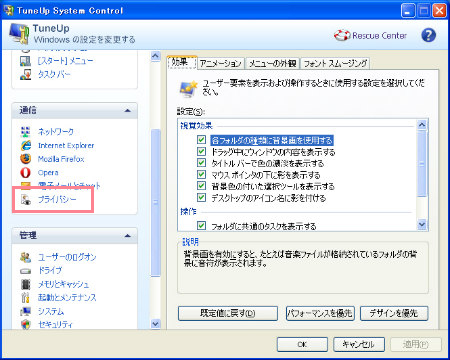Click the Rescue Center lifebuoy icon
The height and width of the screenshot is (360, 450).
pos(342,35)
